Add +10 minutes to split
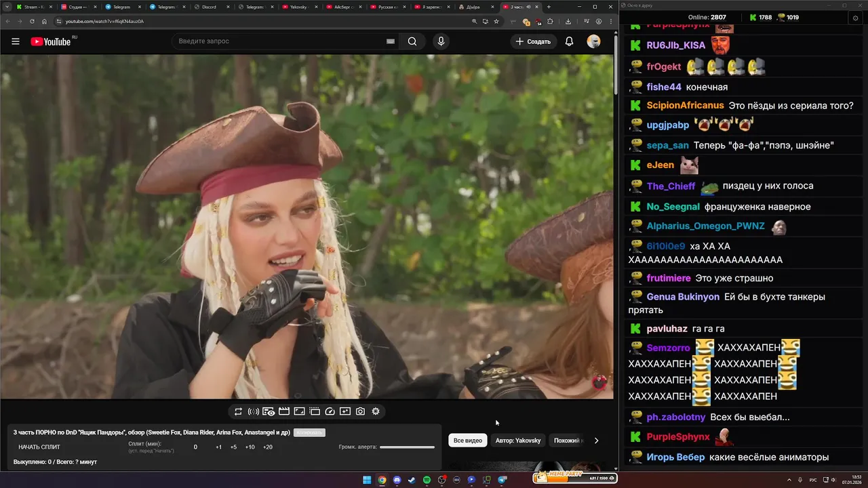 pyautogui.click(x=250, y=447)
